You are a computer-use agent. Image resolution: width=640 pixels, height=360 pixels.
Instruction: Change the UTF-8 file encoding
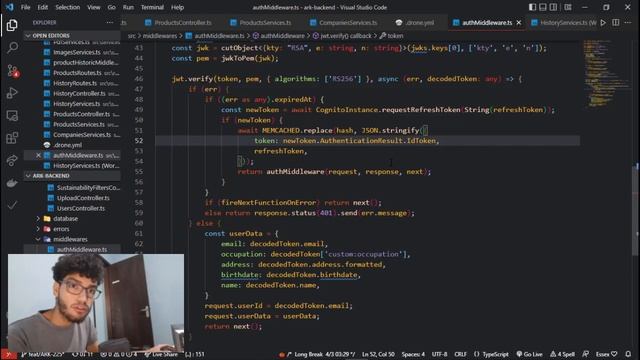[x=440, y=354]
